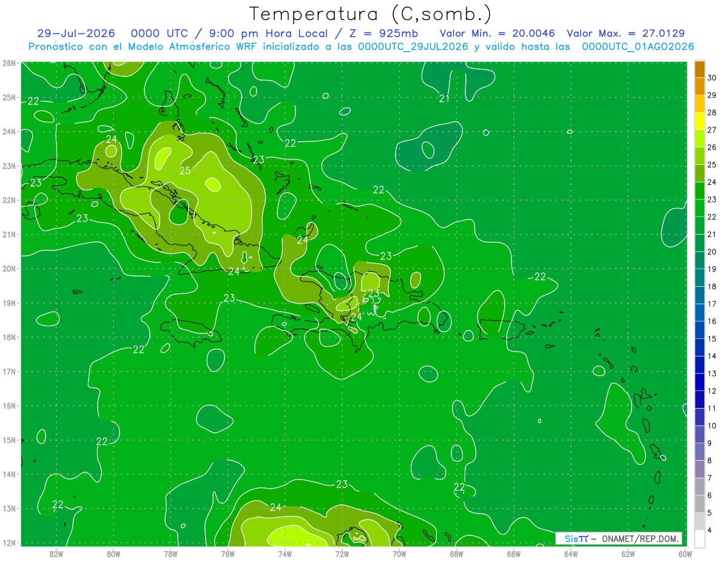Click '0000UTC_01AGO2026' forecast validity text

tap(638, 47)
